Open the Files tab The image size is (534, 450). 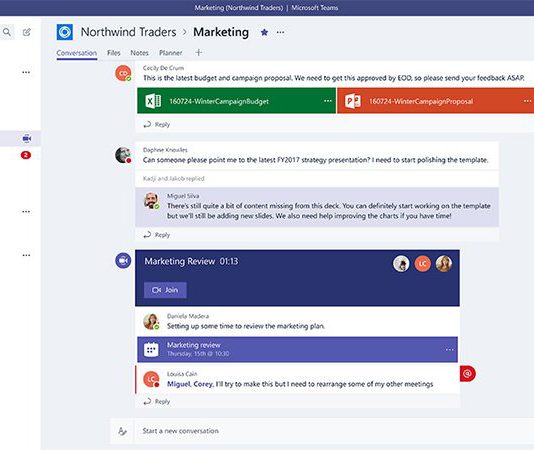tap(114, 53)
